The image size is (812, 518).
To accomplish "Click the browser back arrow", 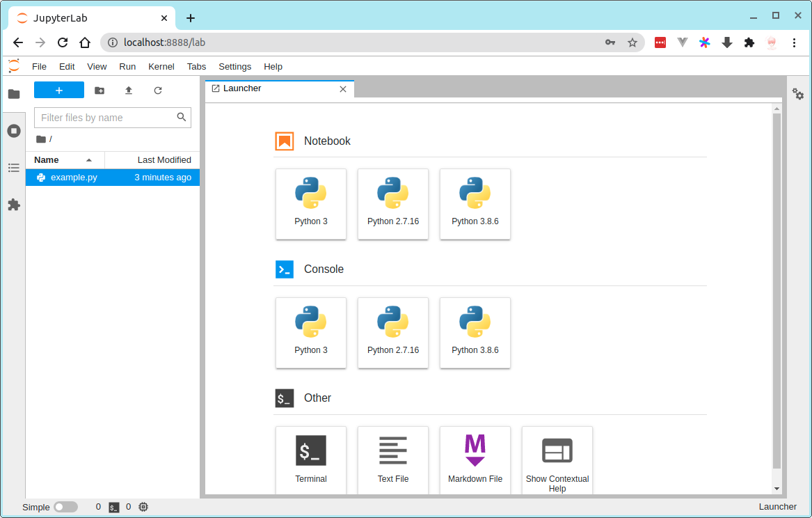I will point(18,42).
